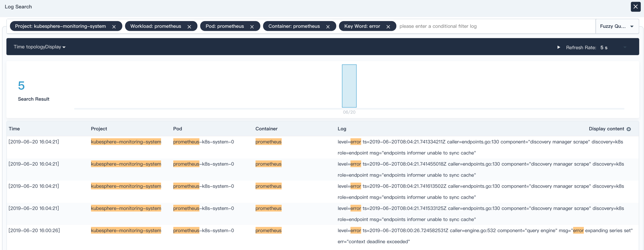Click the Log Search title

(x=18, y=7)
